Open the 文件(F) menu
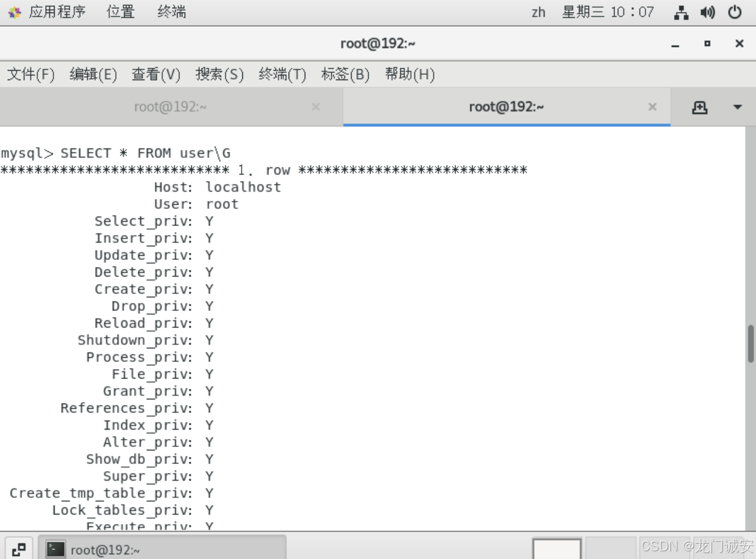 [31, 74]
